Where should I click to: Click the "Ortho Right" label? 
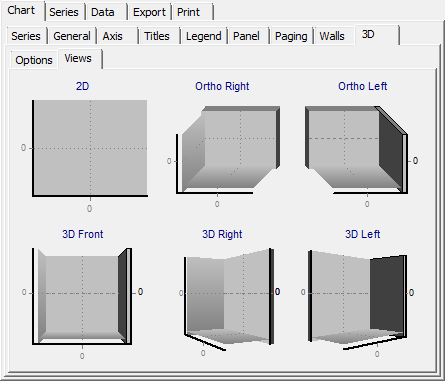(222, 86)
